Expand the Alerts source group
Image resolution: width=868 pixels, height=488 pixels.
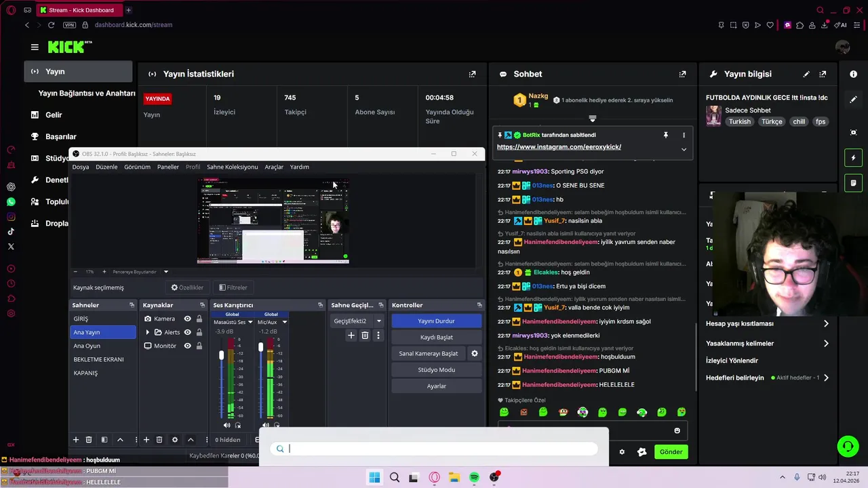(148, 332)
